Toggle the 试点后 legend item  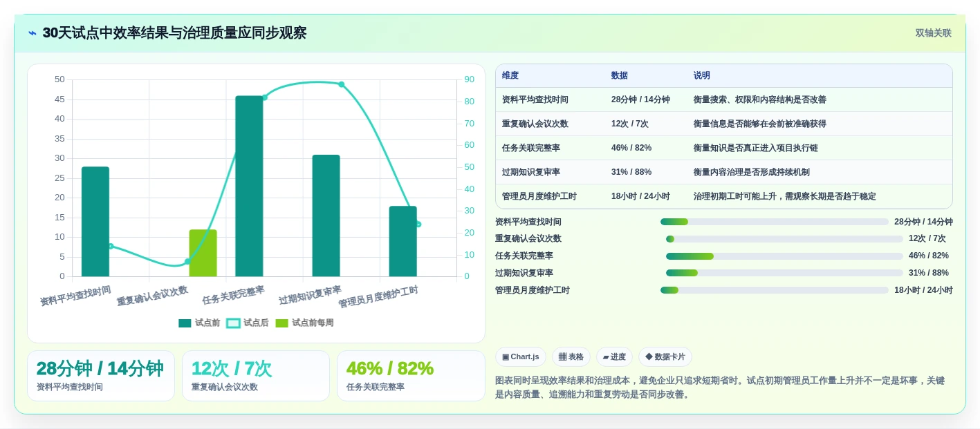click(x=248, y=323)
